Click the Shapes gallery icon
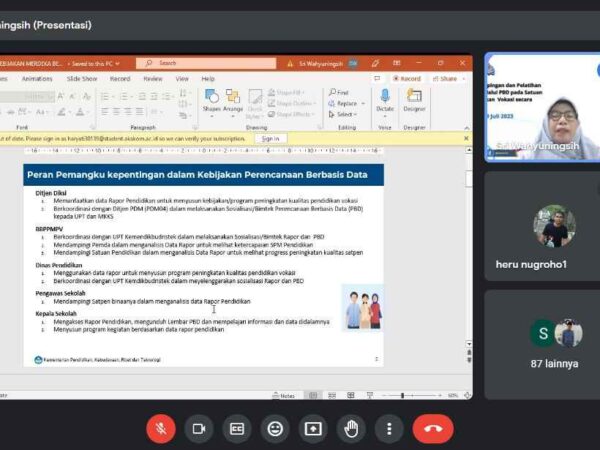Viewport: 600px width, 450px height. 211,100
